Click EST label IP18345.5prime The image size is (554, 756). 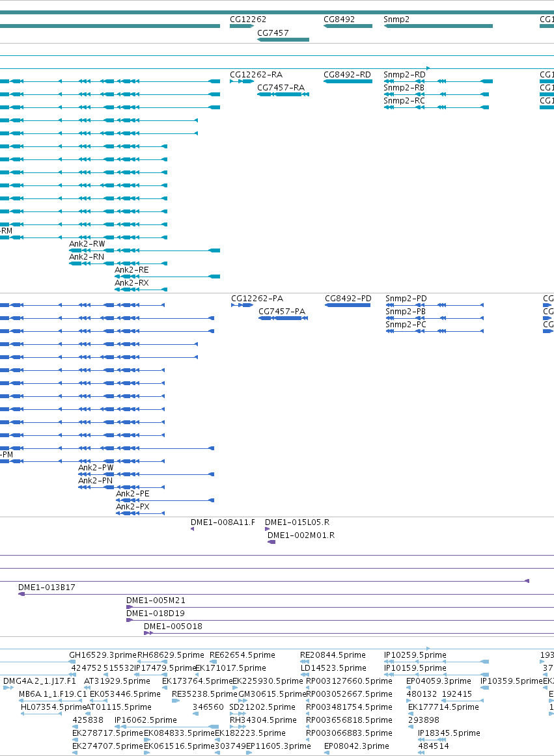(x=449, y=733)
